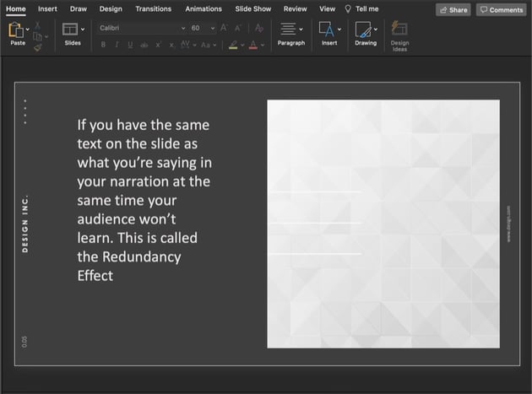Click the Design Ideas icon

pos(399,30)
